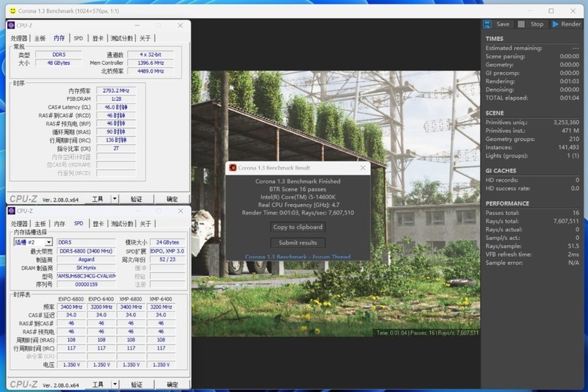Close the upper CPU-Z memory window
588x392 pixels.
(x=180, y=25)
